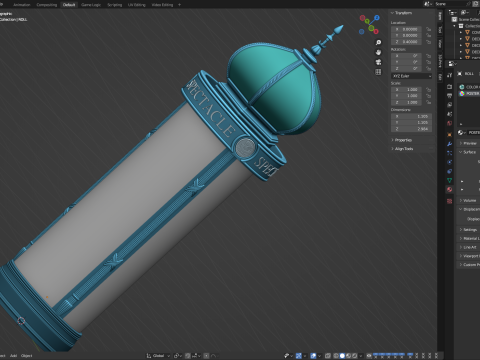Click the blue Z axis on orientation gizmo
This screenshot has height=360, width=480.
(x=377, y=17)
